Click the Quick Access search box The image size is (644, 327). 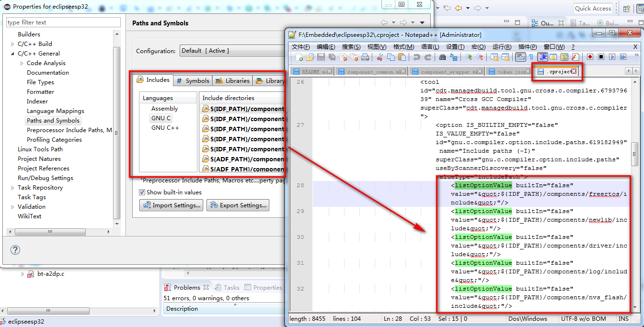[593, 8]
